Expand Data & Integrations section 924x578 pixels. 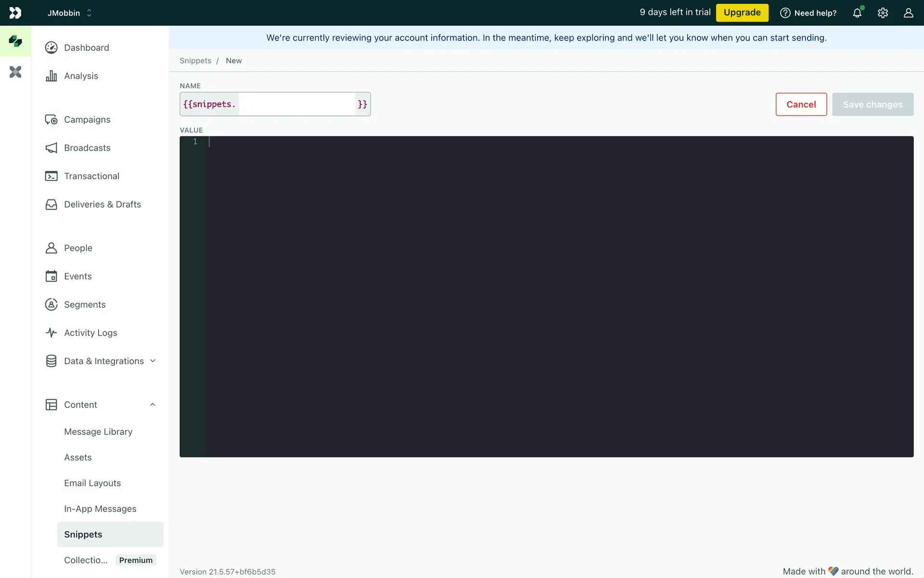(x=153, y=361)
